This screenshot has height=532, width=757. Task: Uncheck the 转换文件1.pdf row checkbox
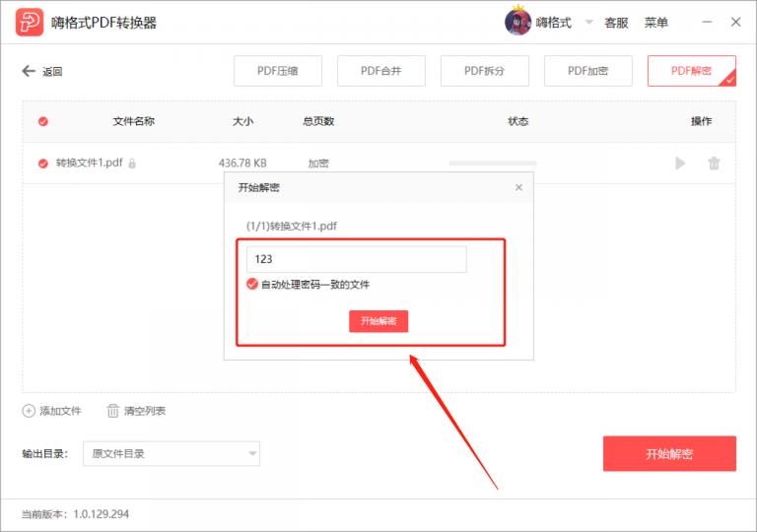coord(43,164)
